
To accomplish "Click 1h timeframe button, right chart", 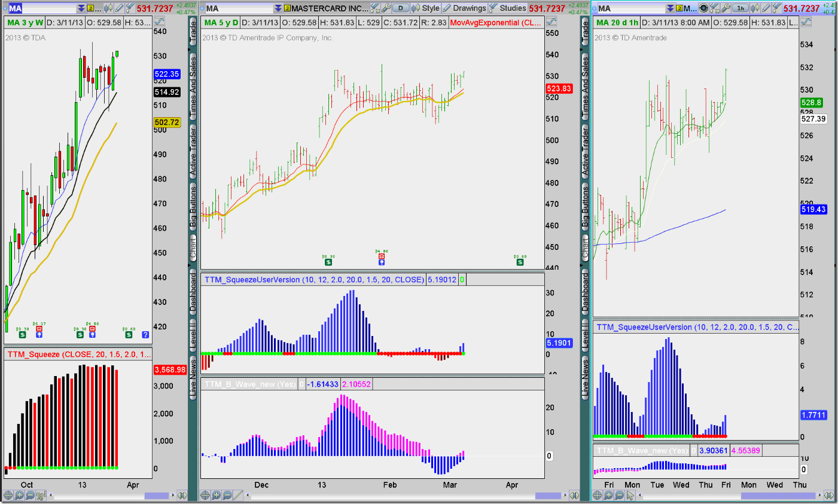I will coord(741,8).
